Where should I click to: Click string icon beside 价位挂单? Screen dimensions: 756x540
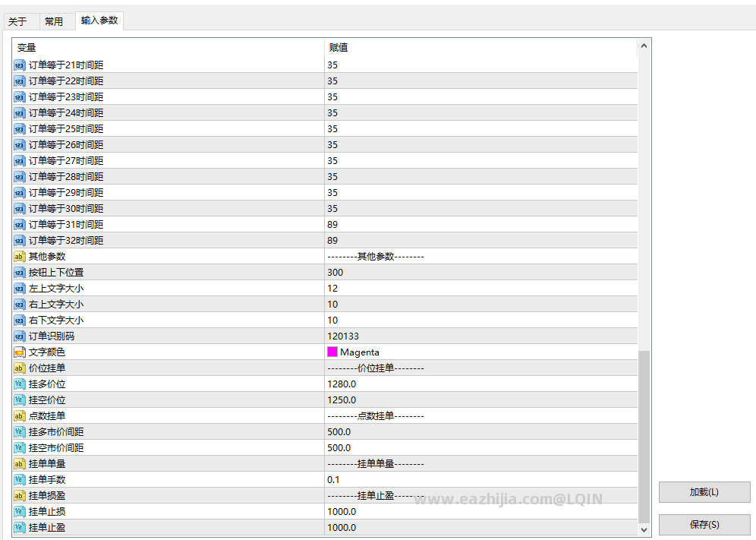pyautogui.click(x=19, y=368)
